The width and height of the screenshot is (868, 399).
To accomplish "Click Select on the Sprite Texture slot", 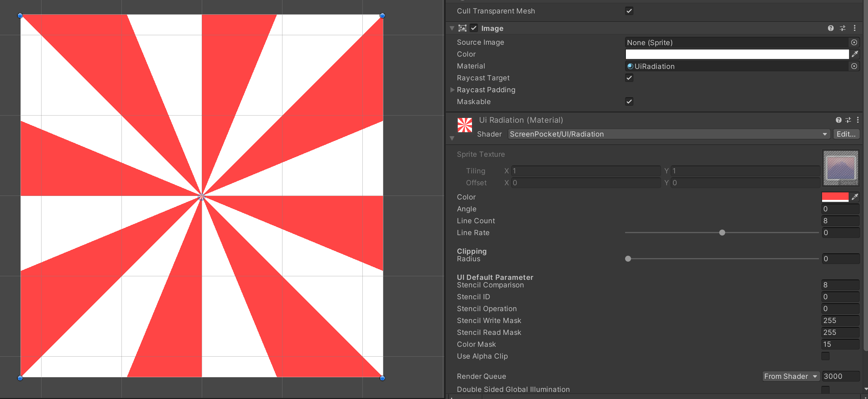I will [849, 182].
